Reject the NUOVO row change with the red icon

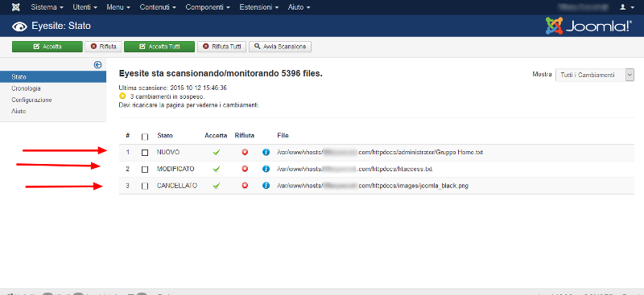pos(245,152)
